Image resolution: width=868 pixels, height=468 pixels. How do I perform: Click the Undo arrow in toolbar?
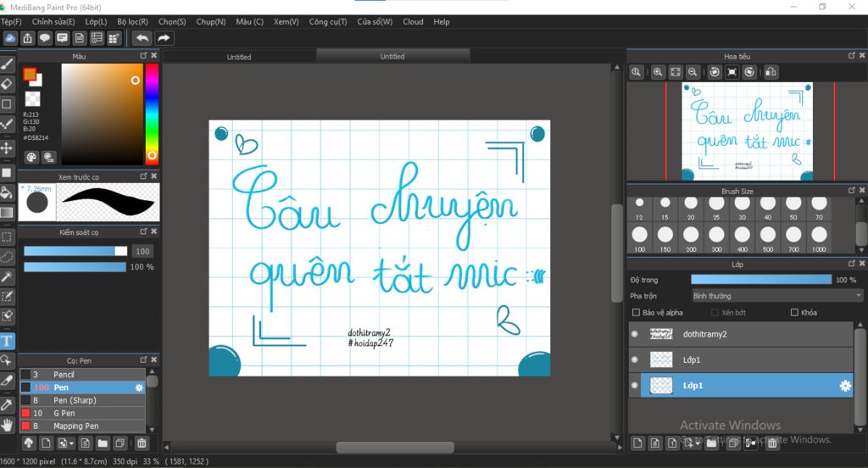click(x=142, y=38)
